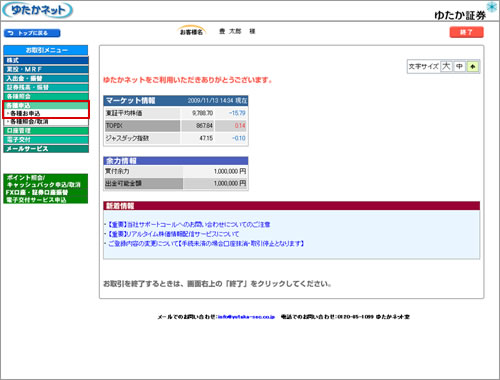Click the お取引メニュー header
Image resolution: width=500 pixels, height=380 pixels.
tap(46, 50)
